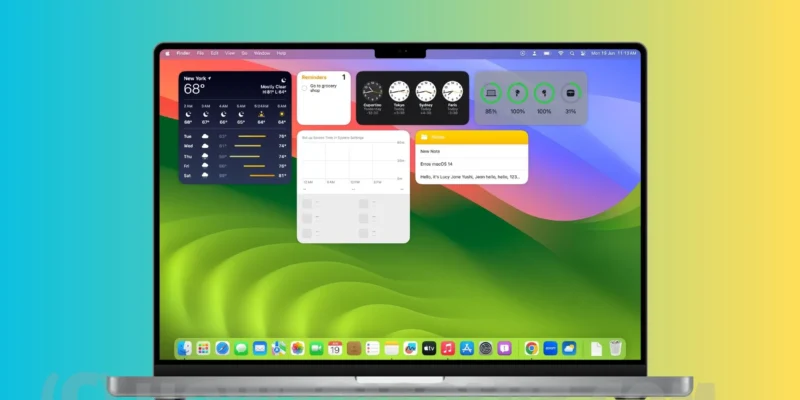The width and height of the screenshot is (800, 400).
Task: Open the Edit menu
Action: [215, 53]
